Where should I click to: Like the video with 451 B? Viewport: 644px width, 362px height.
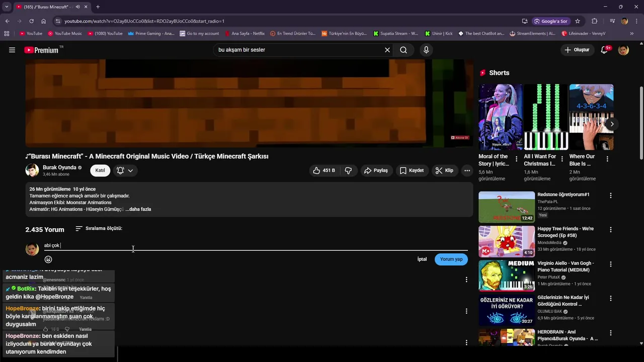point(324,170)
